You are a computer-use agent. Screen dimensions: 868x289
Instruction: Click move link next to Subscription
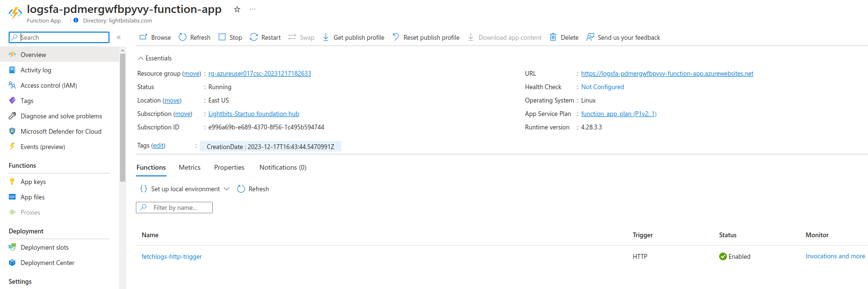[x=182, y=114]
